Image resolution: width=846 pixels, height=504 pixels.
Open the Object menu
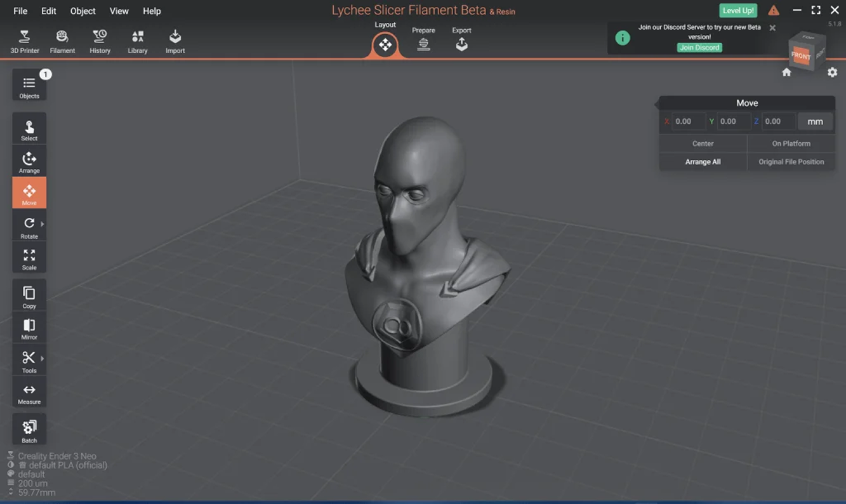click(x=83, y=11)
